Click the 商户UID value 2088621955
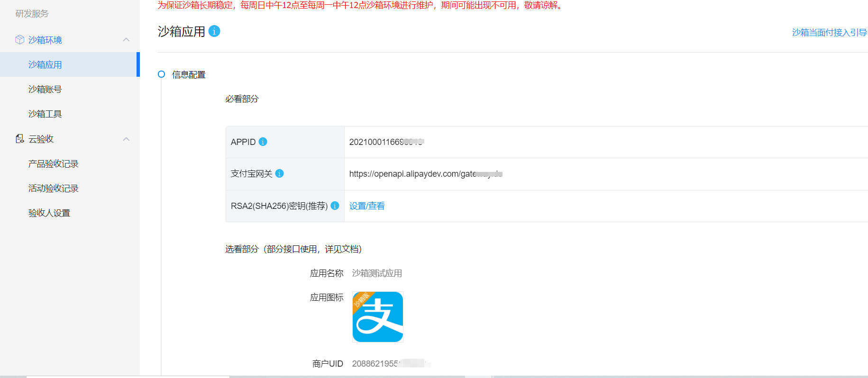 click(x=391, y=363)
